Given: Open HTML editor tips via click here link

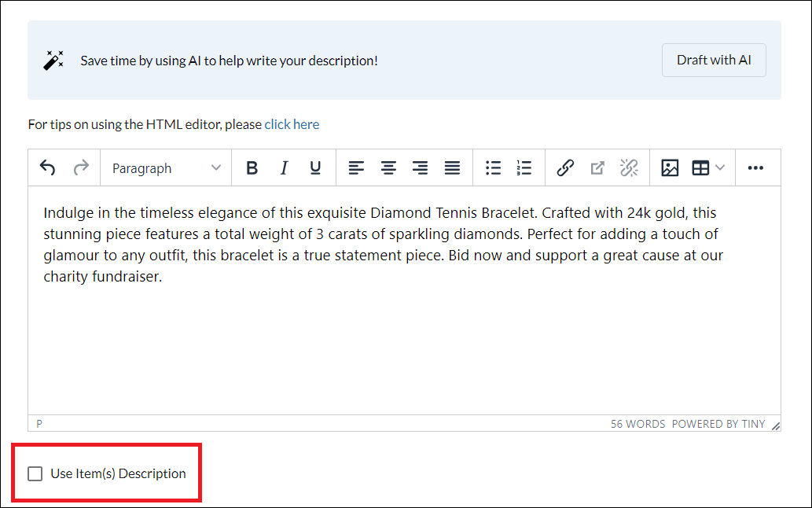Looking at the screenshot, I should coord(292,124).
